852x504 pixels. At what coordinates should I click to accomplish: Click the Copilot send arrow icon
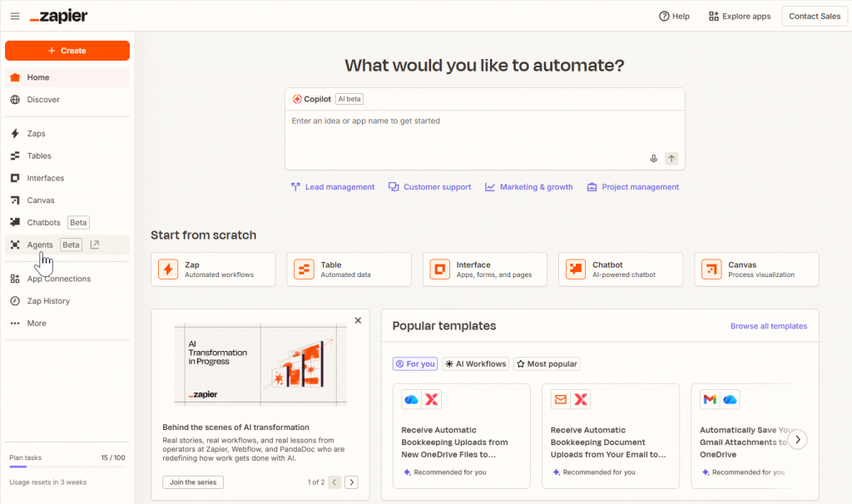(671, 159)
